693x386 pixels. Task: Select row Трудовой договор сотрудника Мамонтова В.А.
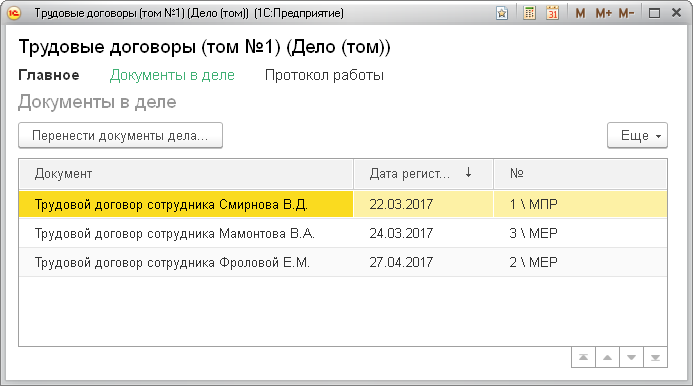tap(343, 233)
